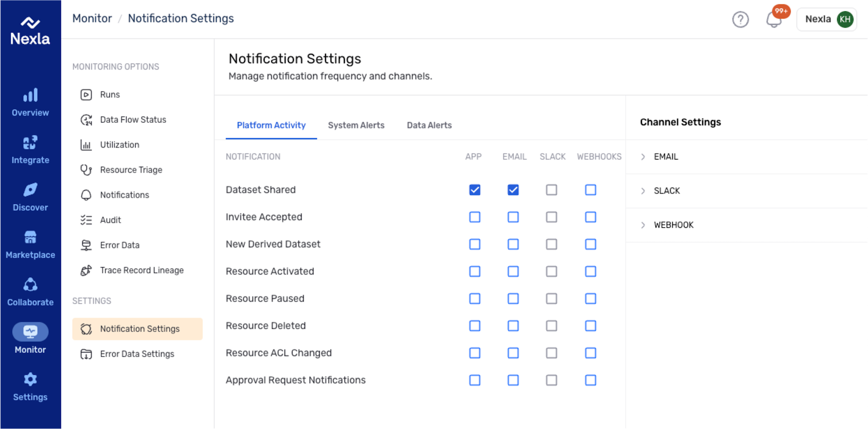This screenshot has height=429, width=868.
Task: Open the Collaborate section icon
Action: click(x=30, y=285)
